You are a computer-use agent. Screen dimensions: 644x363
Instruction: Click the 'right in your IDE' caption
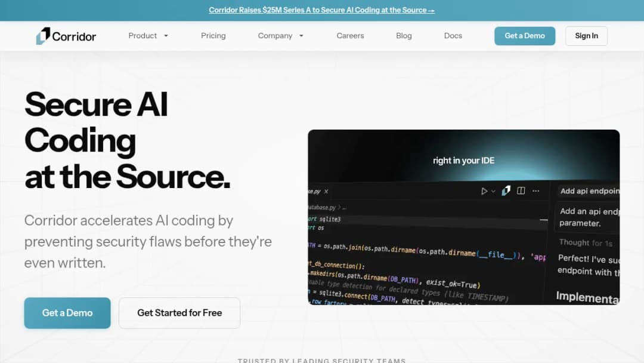pyautogui.click(x=464, y=161)
